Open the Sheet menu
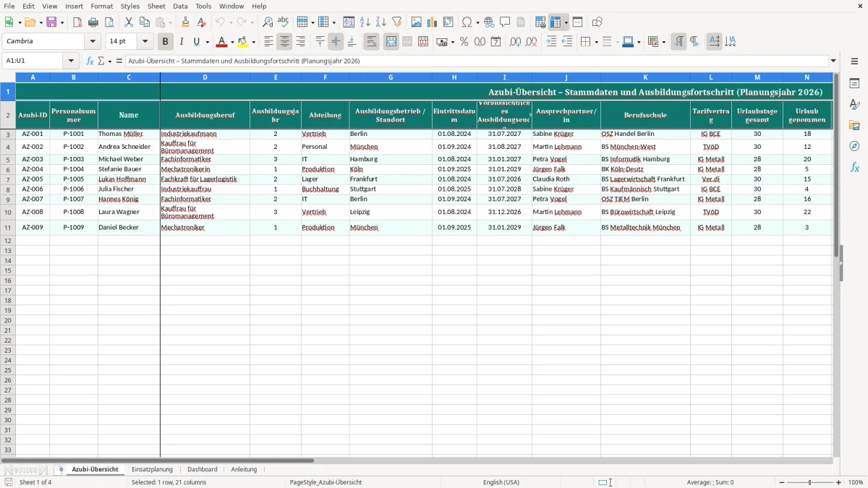 pyautogui.click(x=156, y=6)
